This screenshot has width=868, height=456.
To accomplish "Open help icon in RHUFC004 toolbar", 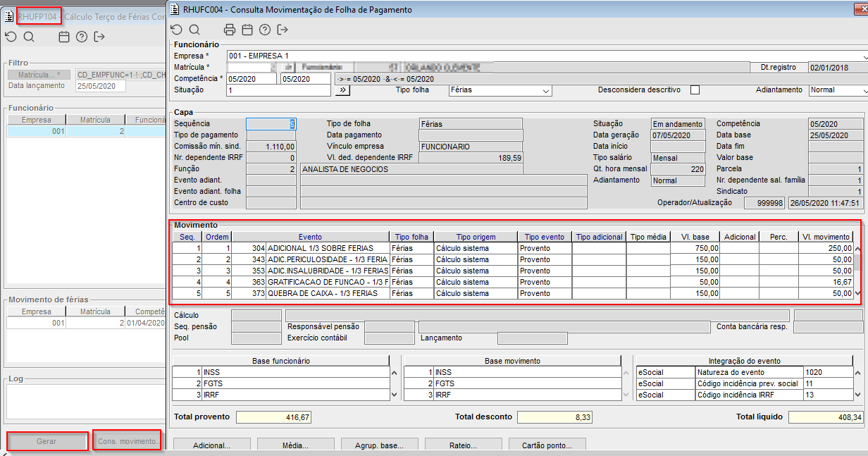I will click(265, 30).
